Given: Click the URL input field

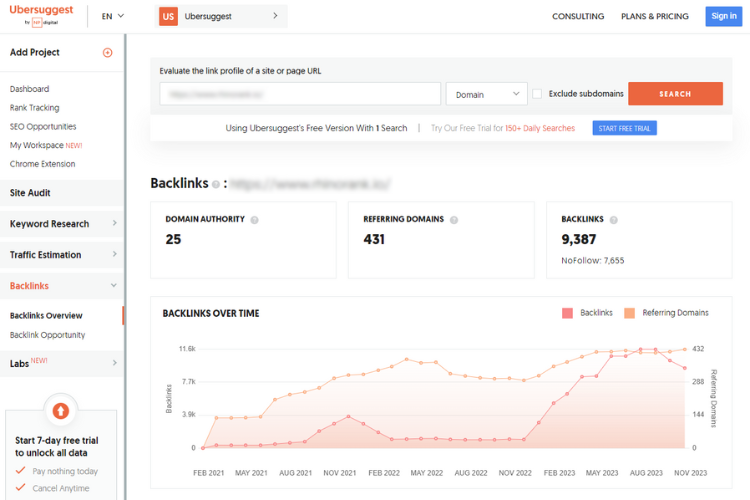Looking at the screenshot, I should tap(300, 94).
